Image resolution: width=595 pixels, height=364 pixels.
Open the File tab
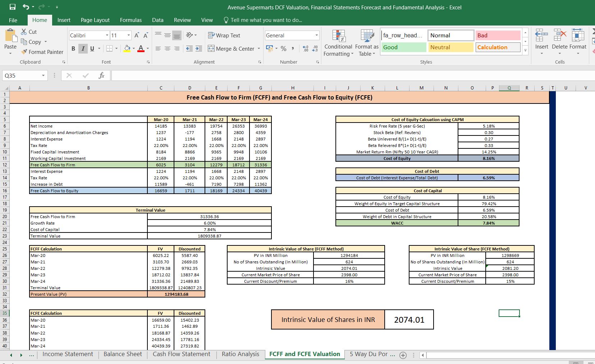click(13, 20)
